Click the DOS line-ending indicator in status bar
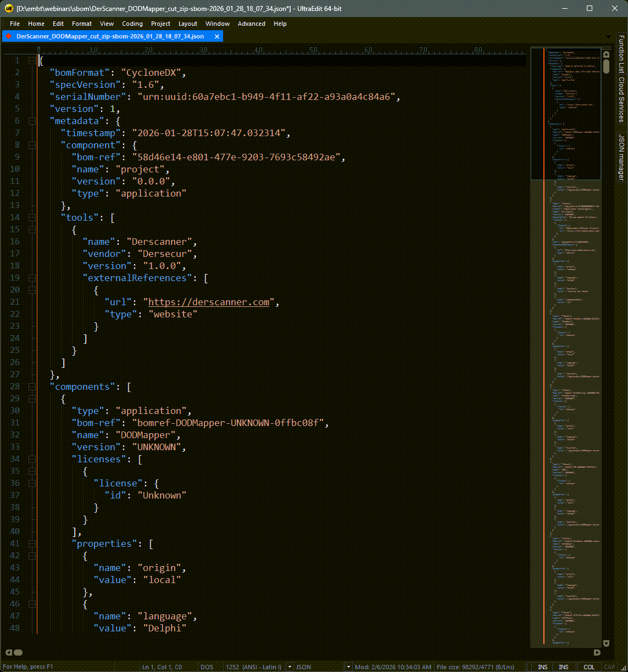 pos(207,667)
